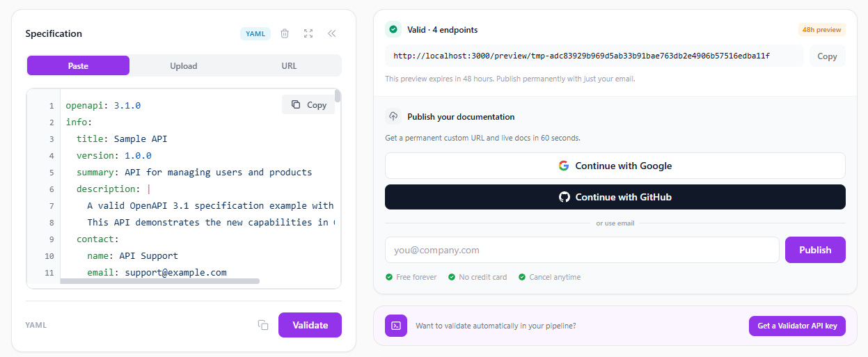
Task: Select the localhost preview URL
Action: [x=594, y=56]
